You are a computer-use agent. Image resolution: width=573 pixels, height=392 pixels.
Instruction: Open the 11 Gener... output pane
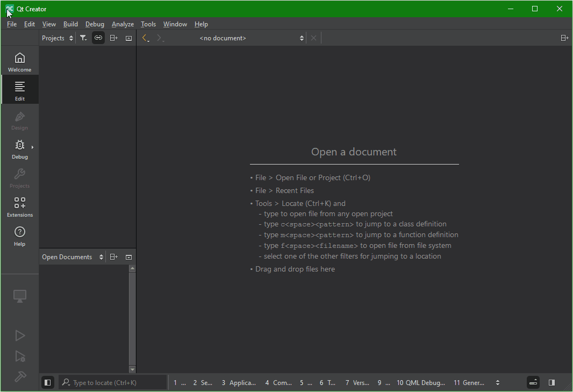tap(469, 382)
